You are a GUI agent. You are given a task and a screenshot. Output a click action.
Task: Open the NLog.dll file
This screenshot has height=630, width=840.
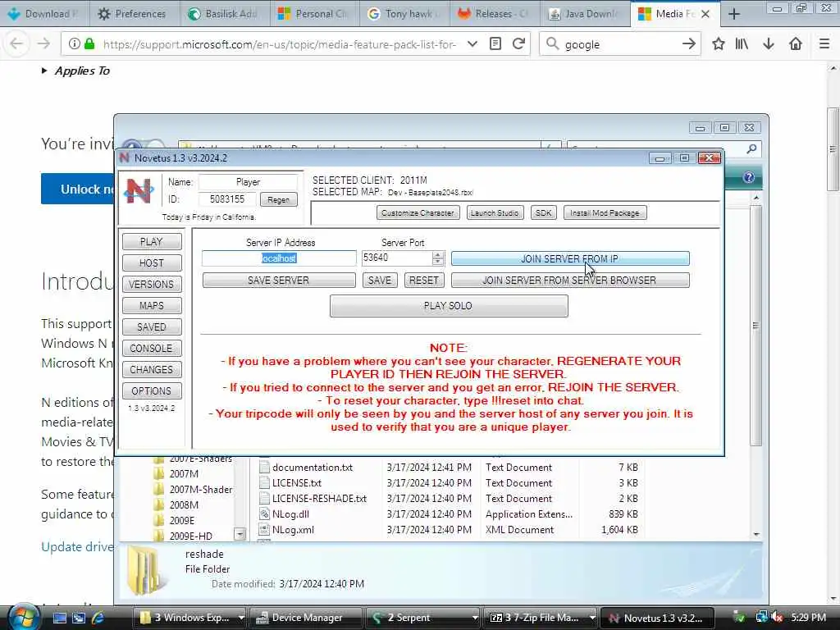[x=291, y=514]
